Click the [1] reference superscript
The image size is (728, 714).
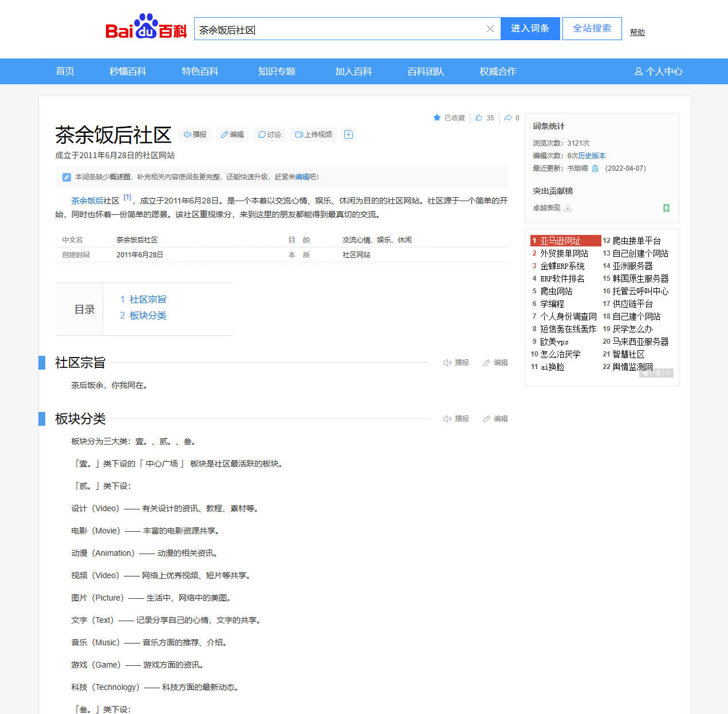(x=127, y=198)
